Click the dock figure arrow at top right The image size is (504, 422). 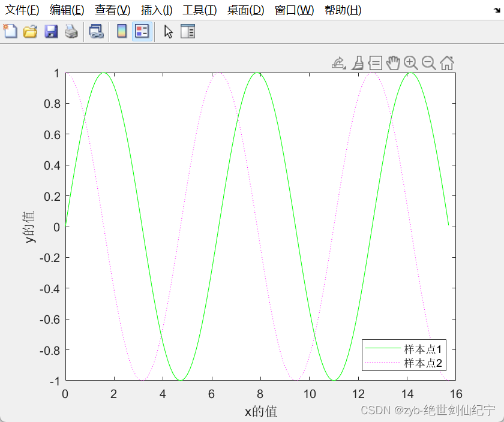click(497, 10)
